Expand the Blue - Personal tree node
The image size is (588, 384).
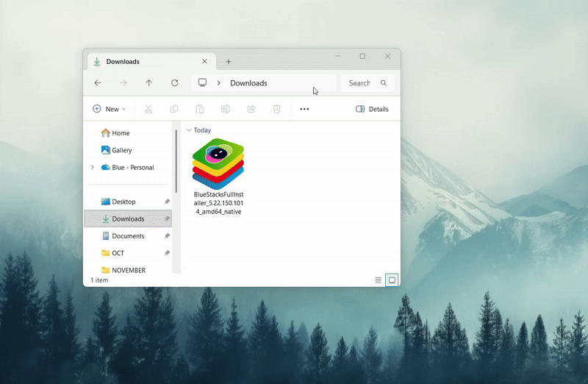[93, 168]
